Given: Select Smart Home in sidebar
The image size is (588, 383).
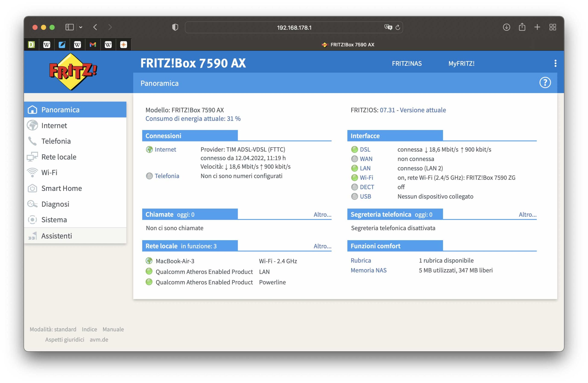Looking at the screenshot, I should tap(61, 188).
